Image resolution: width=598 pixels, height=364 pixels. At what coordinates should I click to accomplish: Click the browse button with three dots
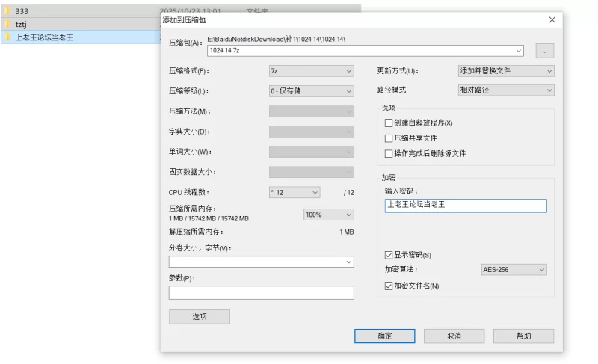click(x=545, y=51)
